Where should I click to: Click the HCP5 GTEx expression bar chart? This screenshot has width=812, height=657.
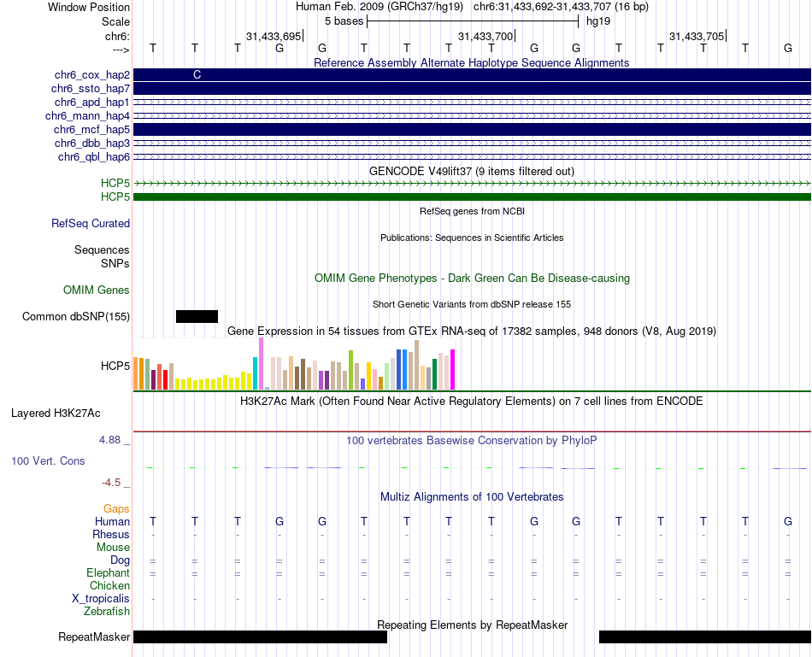[294, 364]
